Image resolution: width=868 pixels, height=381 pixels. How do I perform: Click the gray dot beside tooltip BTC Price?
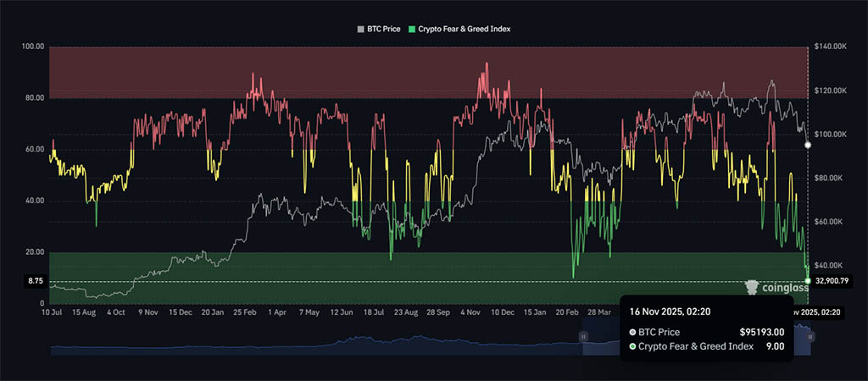coord(634,332)
